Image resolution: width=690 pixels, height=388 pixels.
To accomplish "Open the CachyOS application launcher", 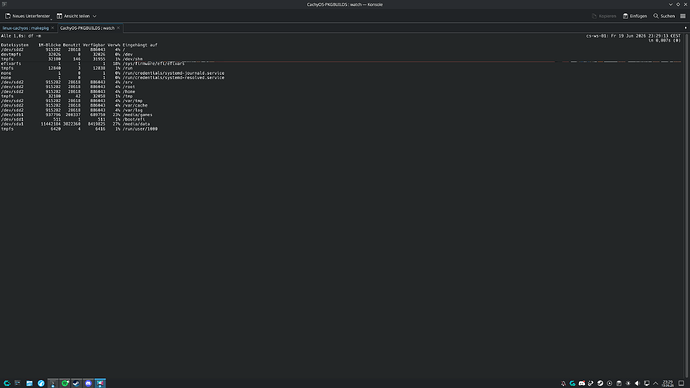I will (7, 383).
